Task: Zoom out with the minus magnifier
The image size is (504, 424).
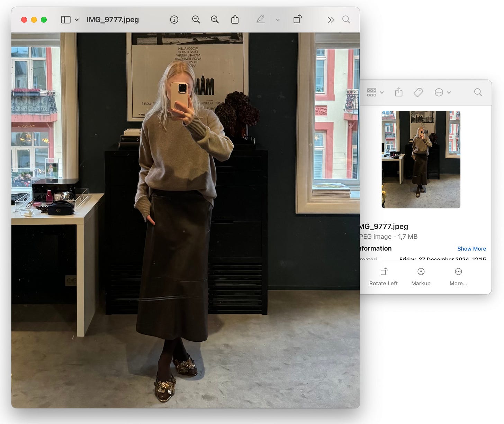Action: (196, 20)
